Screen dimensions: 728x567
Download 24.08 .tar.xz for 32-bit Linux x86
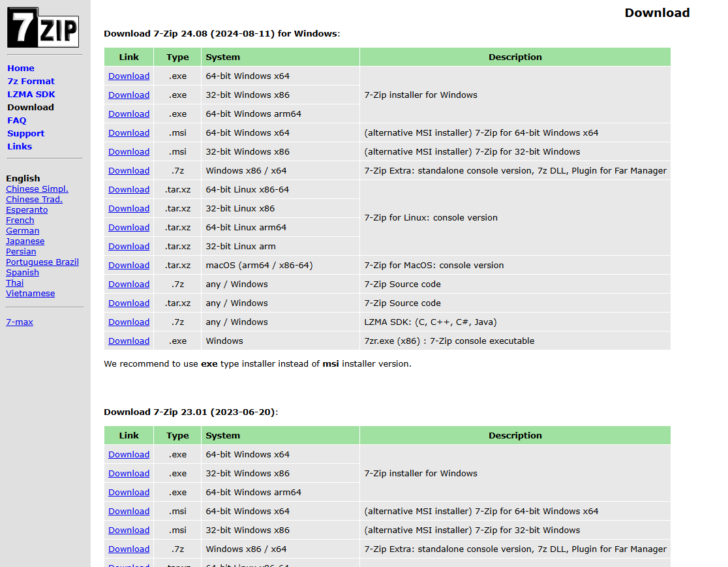(x=129, y=209)
